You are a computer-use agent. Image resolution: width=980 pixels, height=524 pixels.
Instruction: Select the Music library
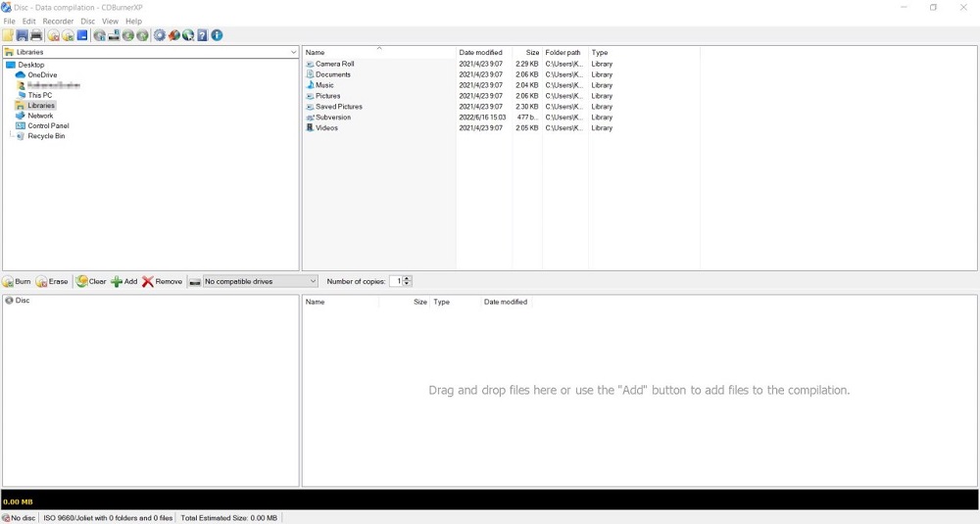pyautogui.click(x=320, y=85)
